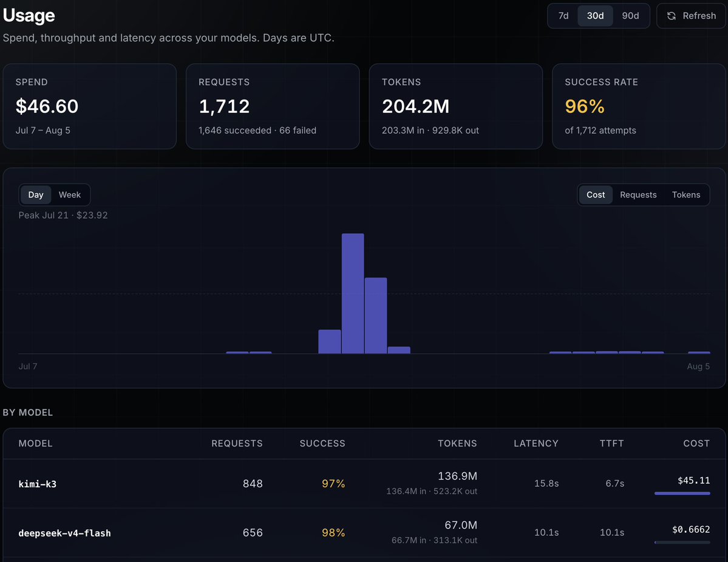Sort by the COST column header
This screenshot has height=562, width=728.
coord(696,444)
